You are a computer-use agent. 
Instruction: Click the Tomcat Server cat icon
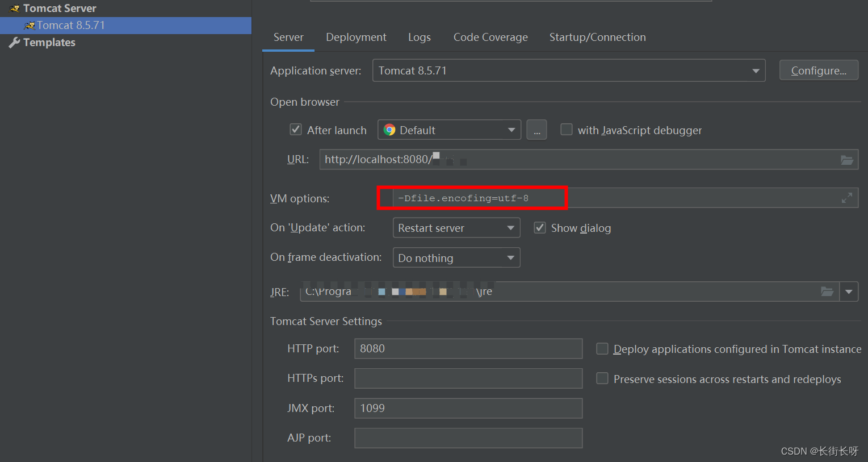[x=15, y=8]
